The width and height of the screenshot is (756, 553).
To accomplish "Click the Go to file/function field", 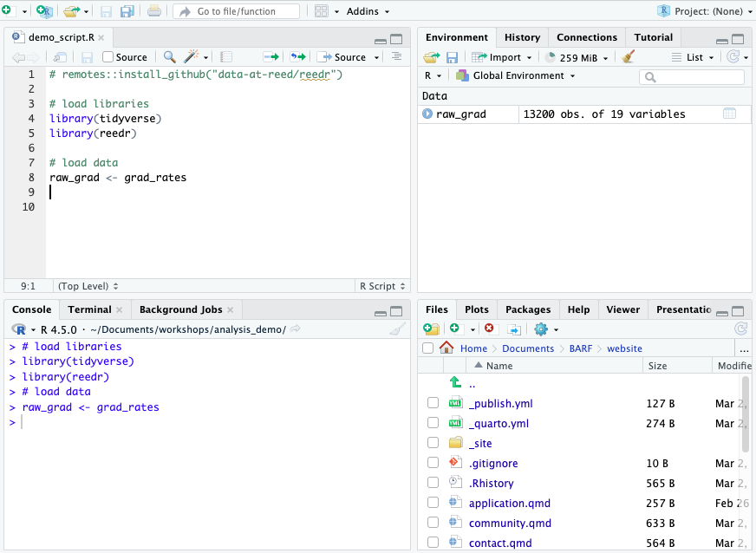I will [236, 11].
